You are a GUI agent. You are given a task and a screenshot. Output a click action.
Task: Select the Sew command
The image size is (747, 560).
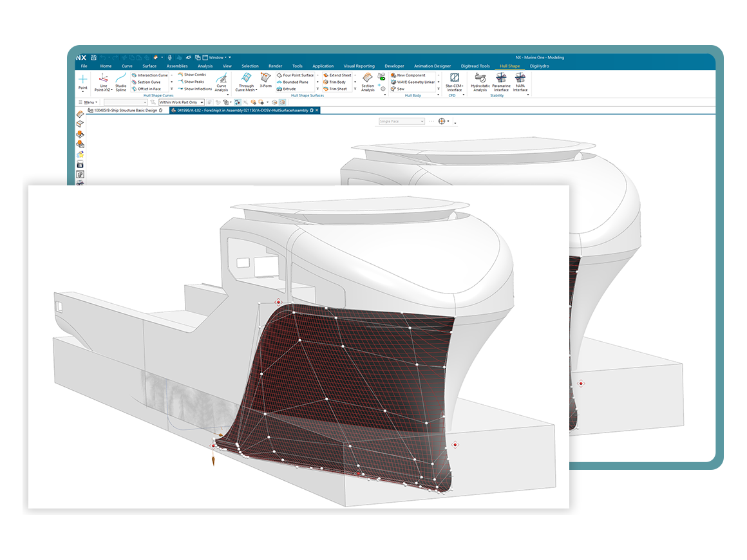(397, 89)
